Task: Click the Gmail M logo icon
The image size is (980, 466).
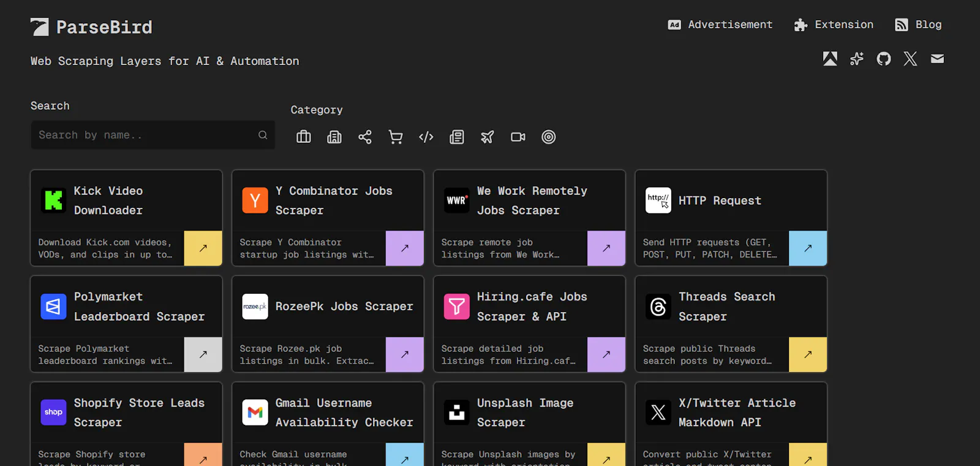Action: tap(255, 413)
